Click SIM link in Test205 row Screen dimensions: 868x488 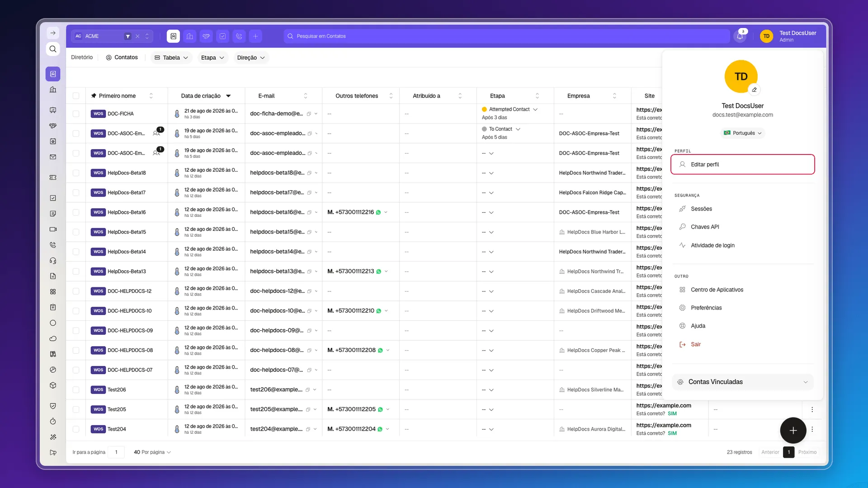(x=672, y=413)
